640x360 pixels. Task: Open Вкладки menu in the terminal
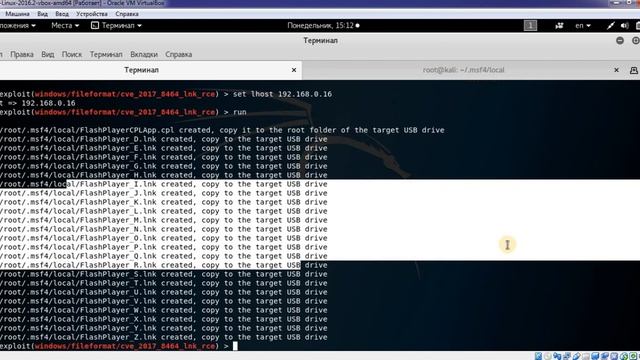click(144, 54)
